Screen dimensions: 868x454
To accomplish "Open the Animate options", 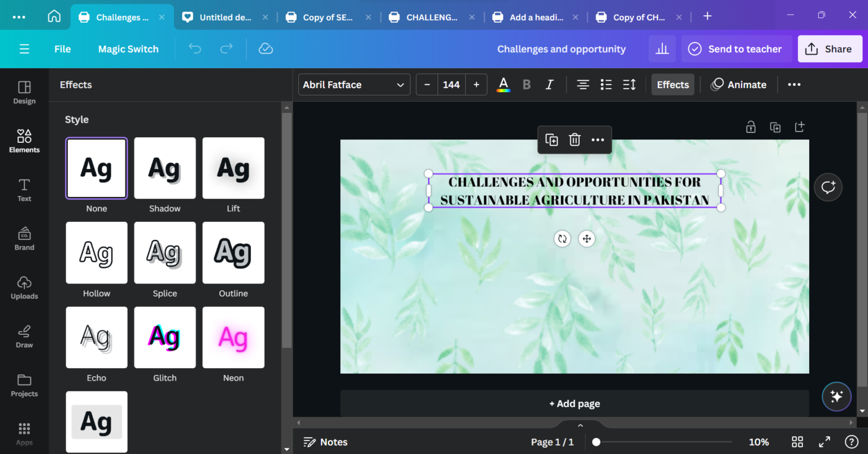I will (739, 84).
